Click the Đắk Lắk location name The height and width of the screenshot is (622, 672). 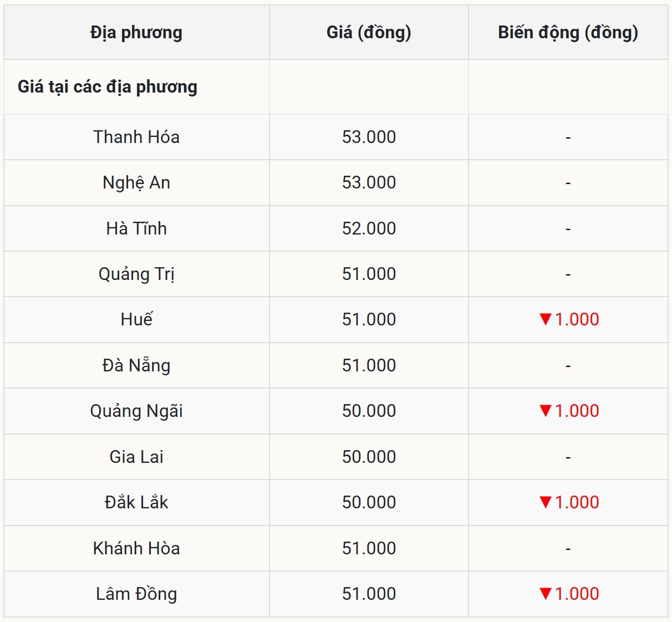[136, 502]
